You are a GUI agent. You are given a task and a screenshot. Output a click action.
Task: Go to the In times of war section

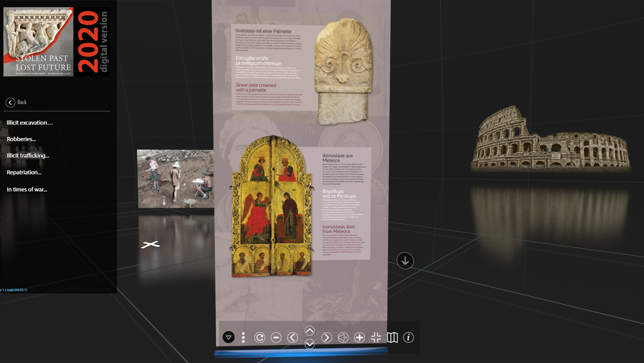coord(27,189)
